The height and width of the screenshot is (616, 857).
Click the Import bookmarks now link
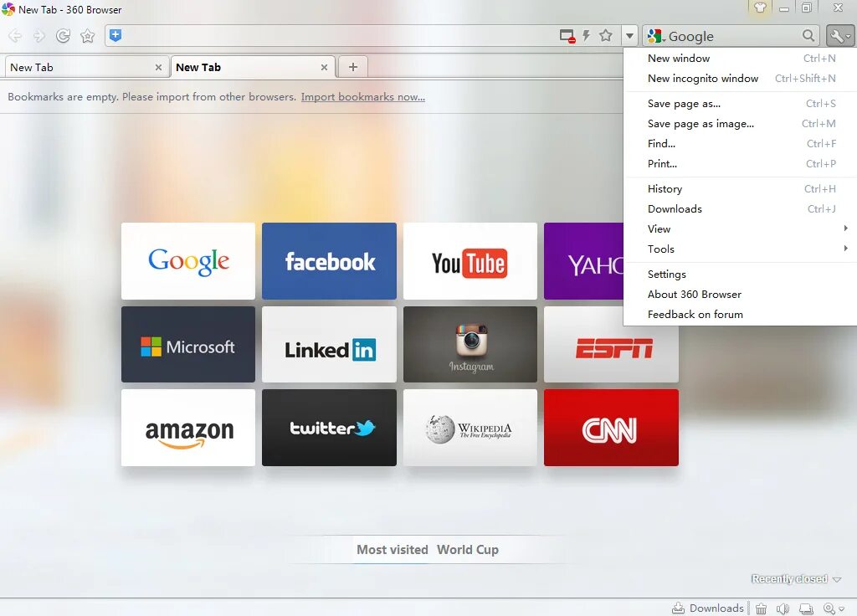point(363,97)
